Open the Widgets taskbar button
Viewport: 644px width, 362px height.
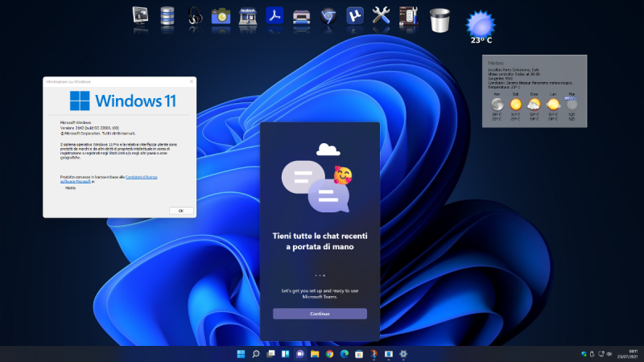pyautogui.click(x=286, y=354)
